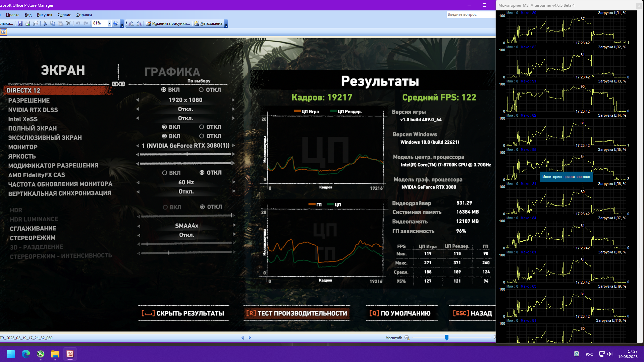This screenshot has width=644, height=362.
Task: Open the Сервис menu
Action: pos(64,15)
